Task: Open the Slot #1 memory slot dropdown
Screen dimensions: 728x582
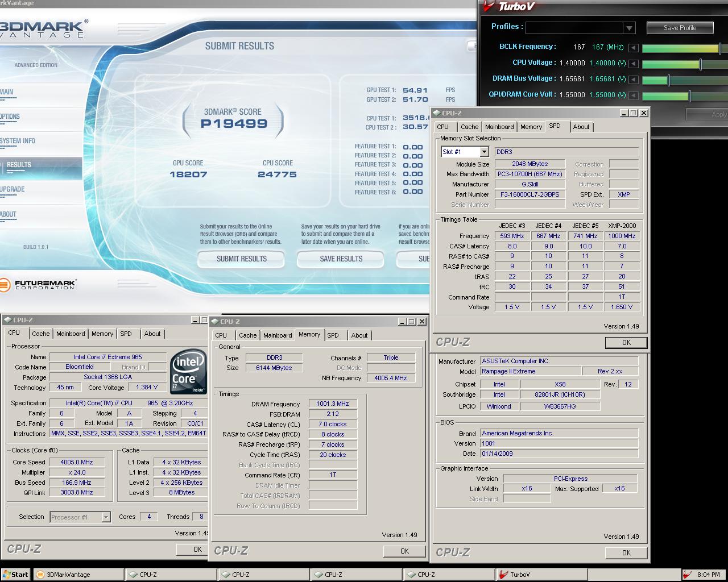Action: pos(484,152)
